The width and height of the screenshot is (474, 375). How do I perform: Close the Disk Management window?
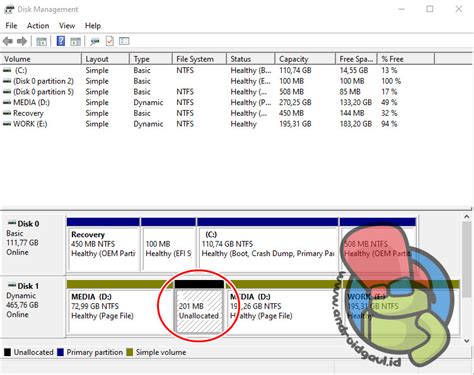(459, 9)
